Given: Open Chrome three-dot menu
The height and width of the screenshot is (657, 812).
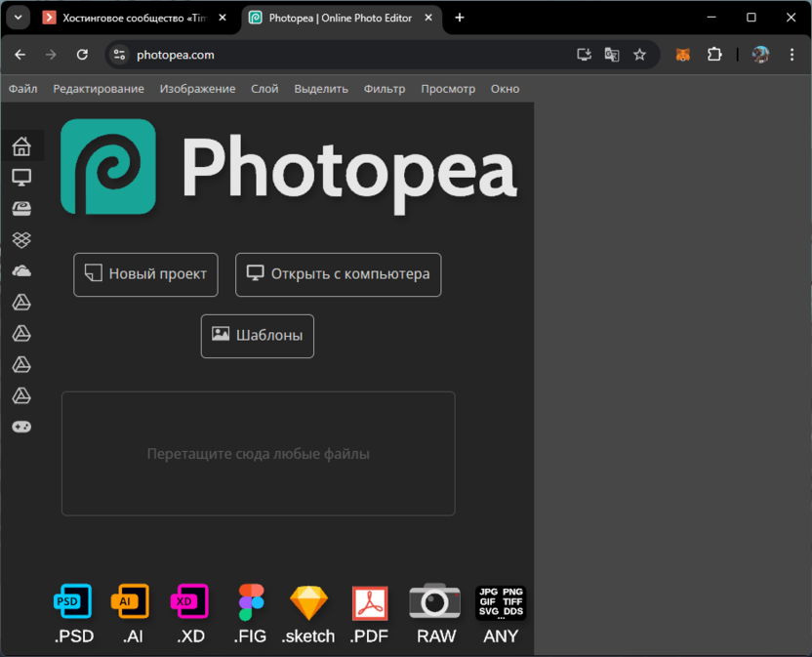Looking at the screenshot, I should [792, 55].
